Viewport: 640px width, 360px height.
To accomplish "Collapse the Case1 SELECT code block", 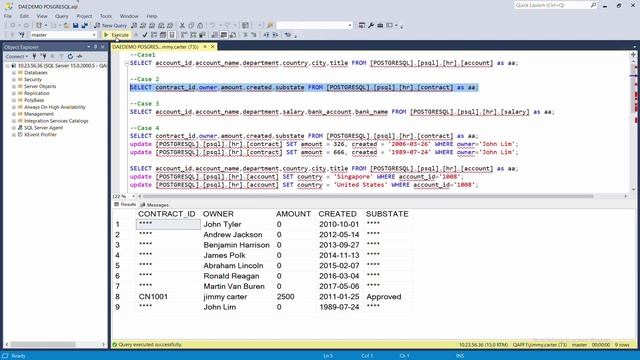I will [127, 63].
